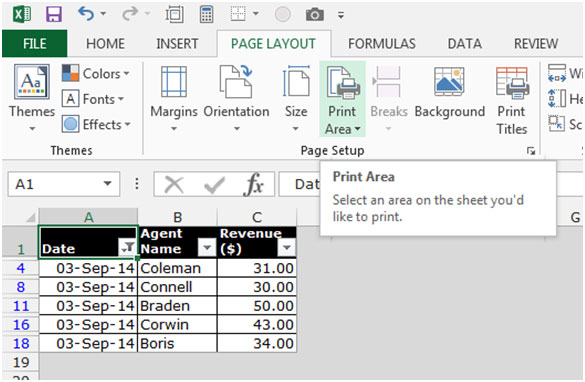Click the revenue cell 50.00
This screenshot has height=382, width=585.
click(x=257, y=306)
